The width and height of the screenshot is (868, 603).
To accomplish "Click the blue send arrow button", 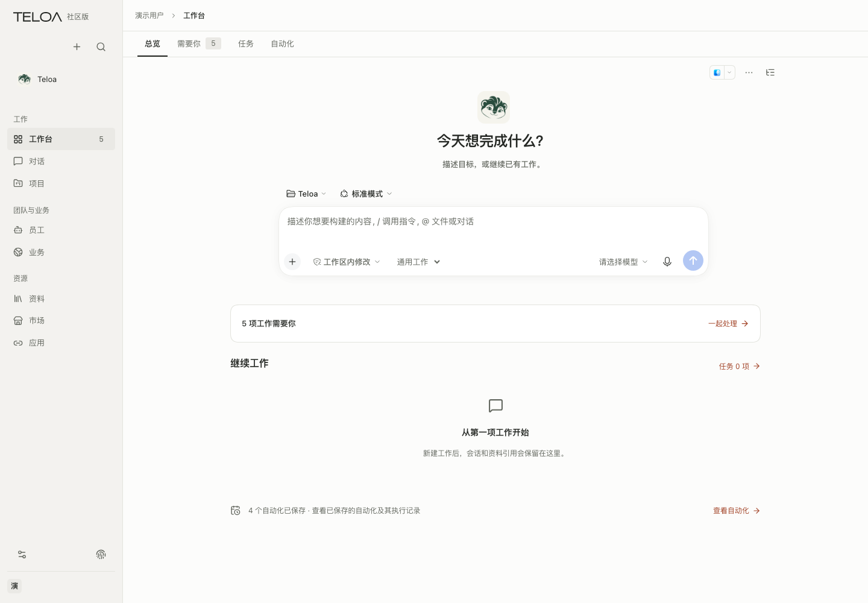I will (693, 260).
